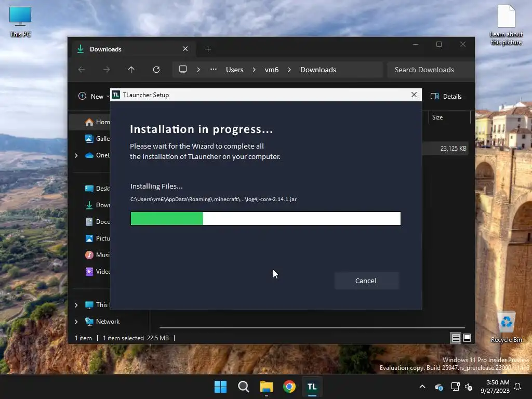Select Network in the navigation pane

[102, 321]
